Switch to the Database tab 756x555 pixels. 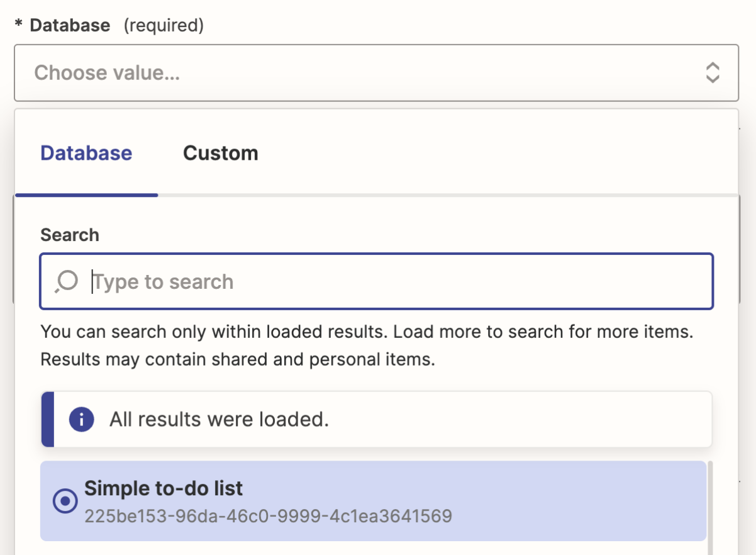click(86, 153)
